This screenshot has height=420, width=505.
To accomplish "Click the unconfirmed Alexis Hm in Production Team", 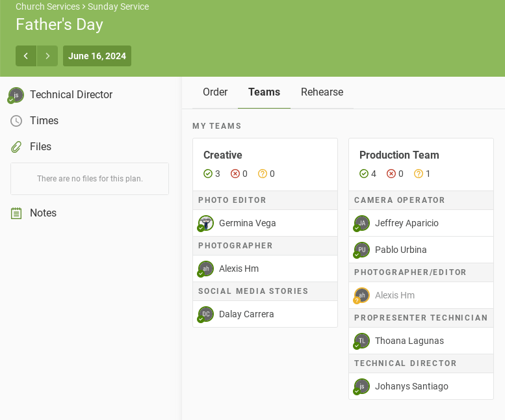I will 395,295.
